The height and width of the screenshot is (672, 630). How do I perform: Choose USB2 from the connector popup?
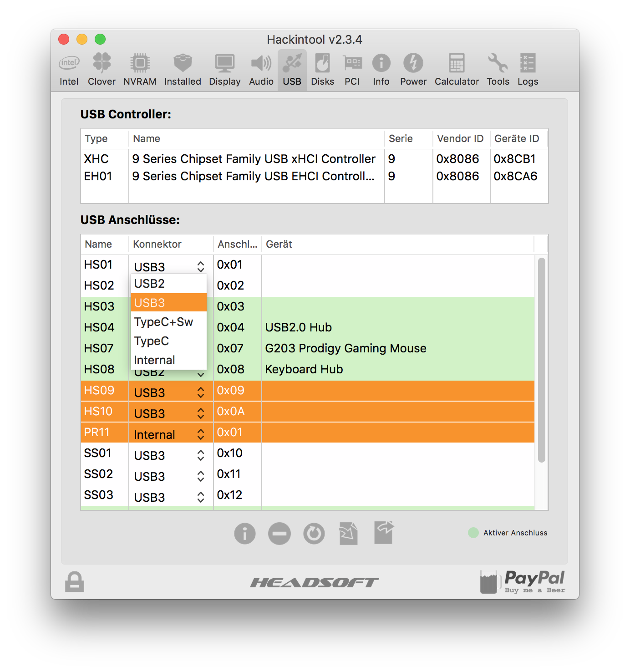[169, 284]
